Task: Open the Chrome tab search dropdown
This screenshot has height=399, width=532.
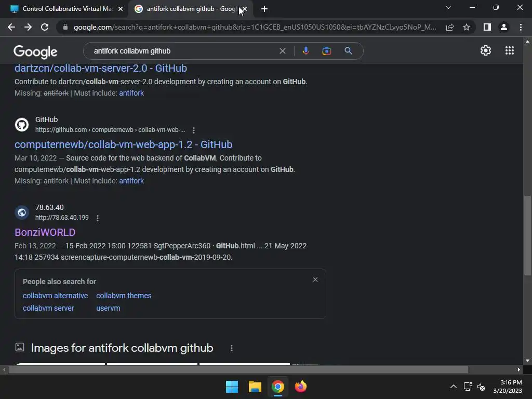Action: point(448,7)
